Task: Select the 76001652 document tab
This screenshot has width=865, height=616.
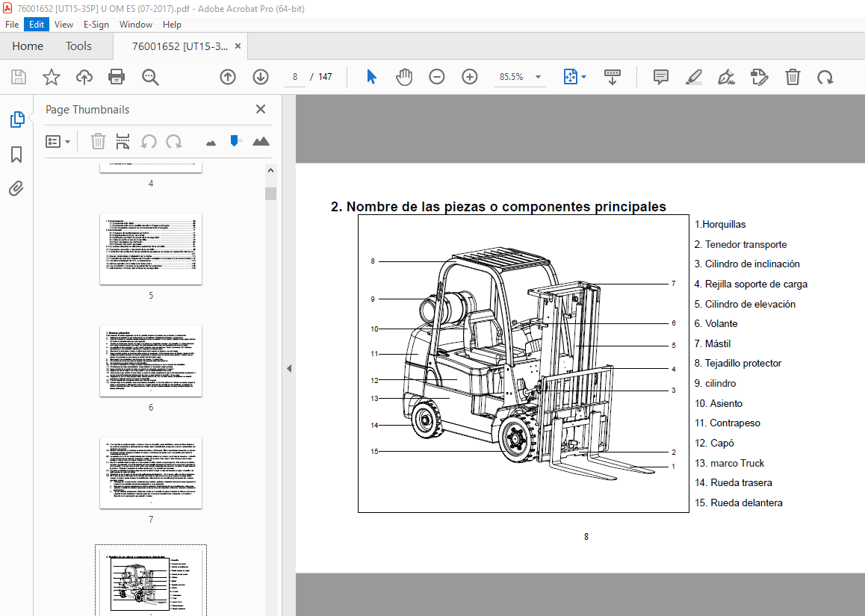Action: (180, 46)
